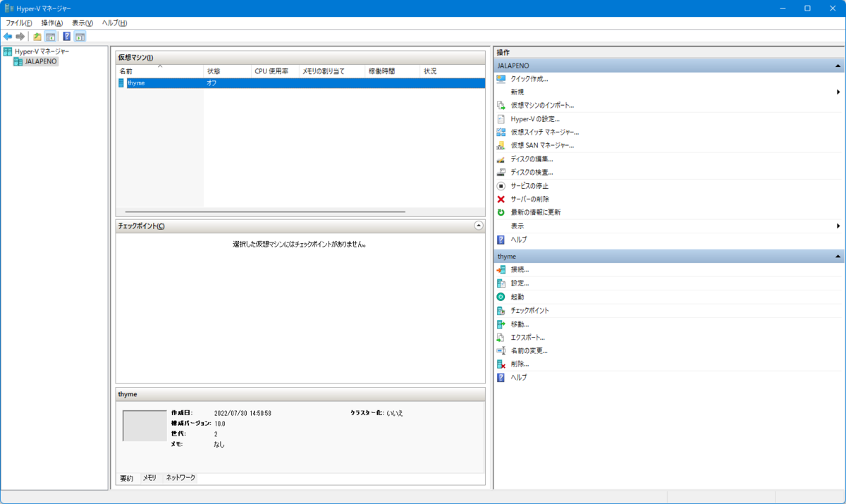The image size is (846, 504).
Task: Open the 操作(A) menu
Action: click(x=52, y=23)
